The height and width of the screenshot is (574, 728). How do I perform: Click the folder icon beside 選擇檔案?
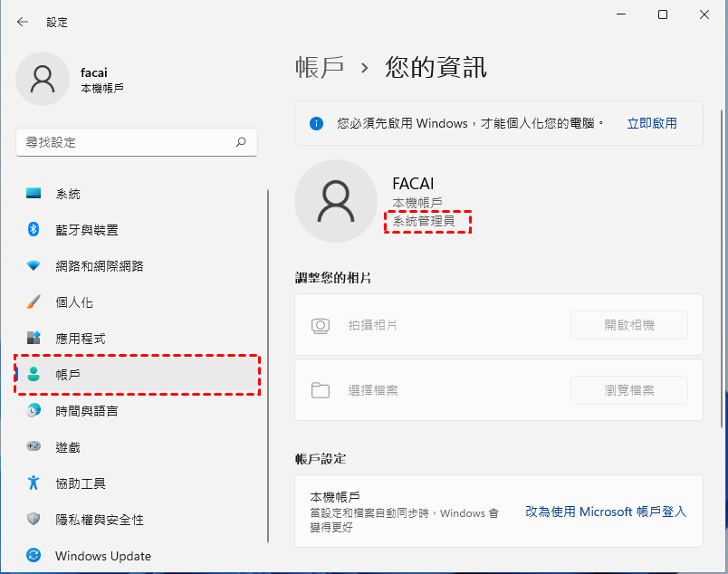click(321, 390)
